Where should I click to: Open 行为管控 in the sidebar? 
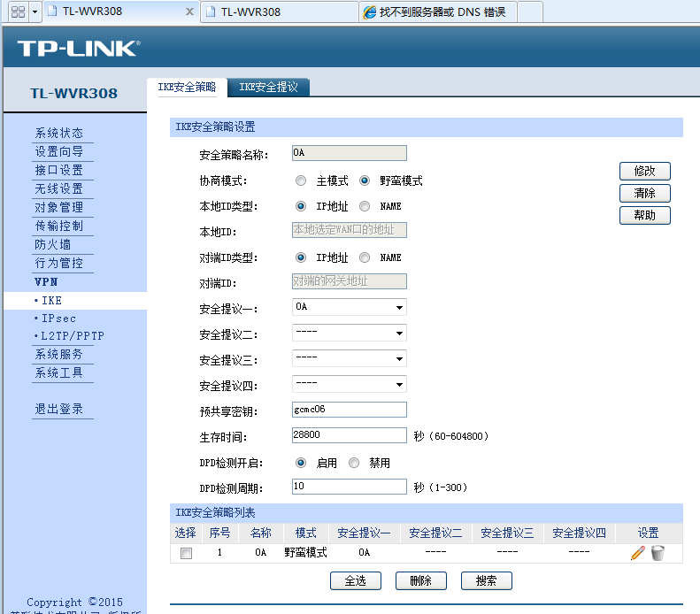click(59, 264)
